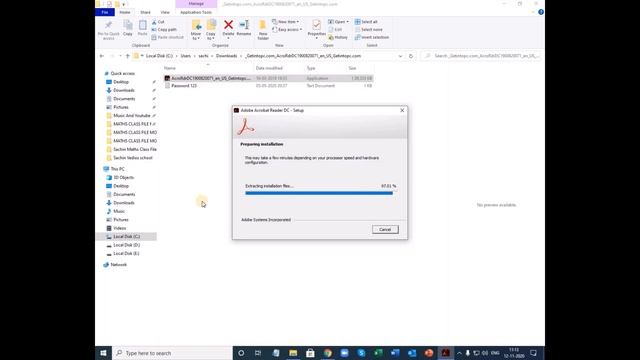Select Local Disk (E:) in navigation pane
Viewport: 640px width, 360px height.
click(126, 253)
